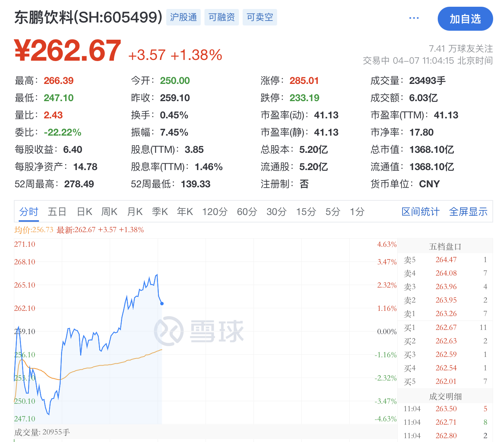Click the 均价:256.73 label above the chart
The image size is (504, 442).
click(34, 230)
